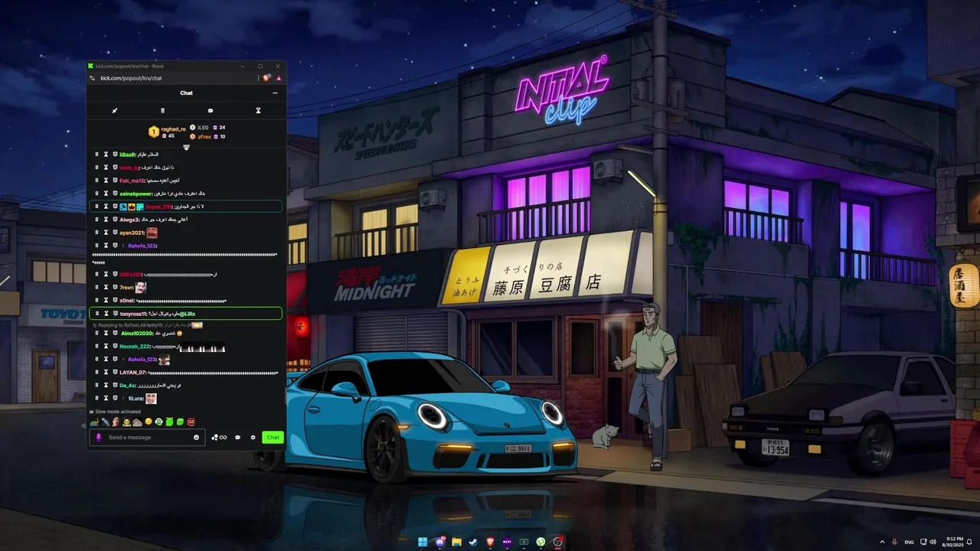Open the emoji picker smiley in message box
Screen dimensions: 980x551
(x=197, y=438)
